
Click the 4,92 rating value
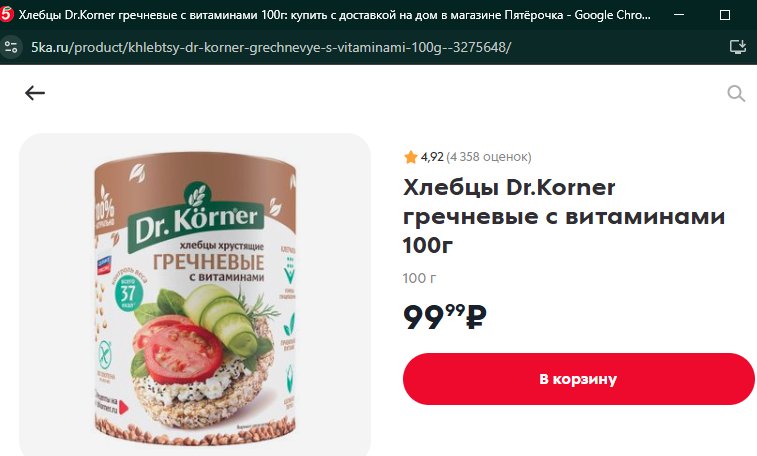click(x=432, y=157)
